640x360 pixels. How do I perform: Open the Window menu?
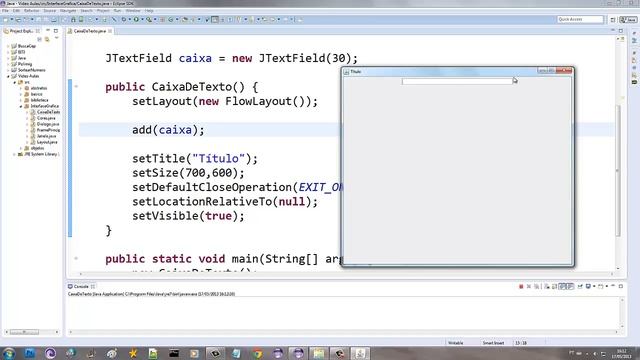(x=133, y=11)
